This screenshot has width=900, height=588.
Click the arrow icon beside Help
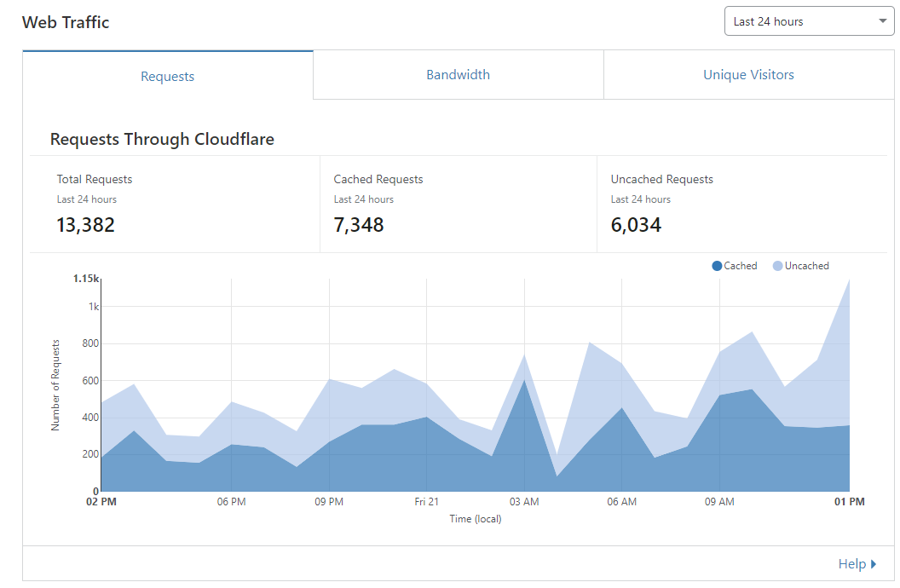873,564
